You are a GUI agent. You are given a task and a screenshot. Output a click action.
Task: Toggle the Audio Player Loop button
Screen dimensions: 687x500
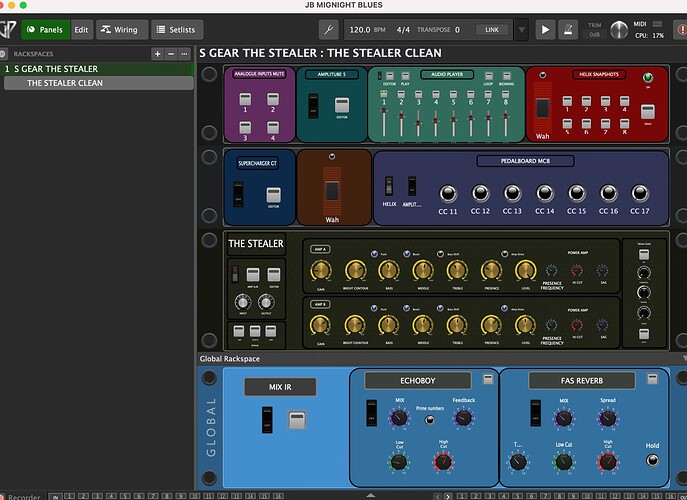pyautogui.click(x=489, y=76)
